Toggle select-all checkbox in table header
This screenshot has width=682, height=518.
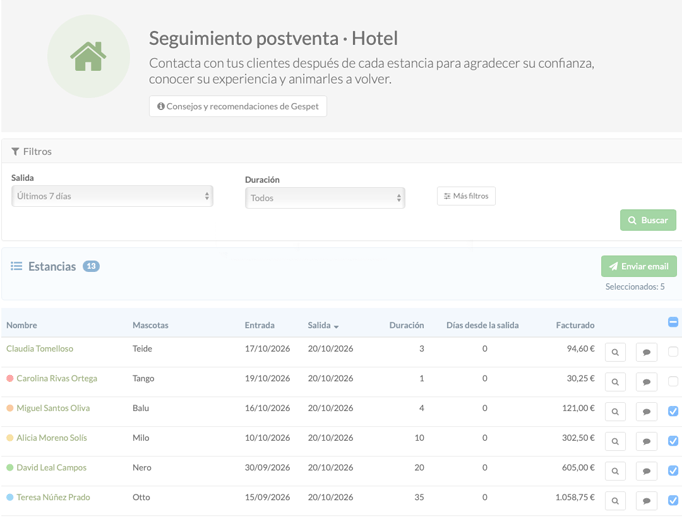(x=673, y=322)
